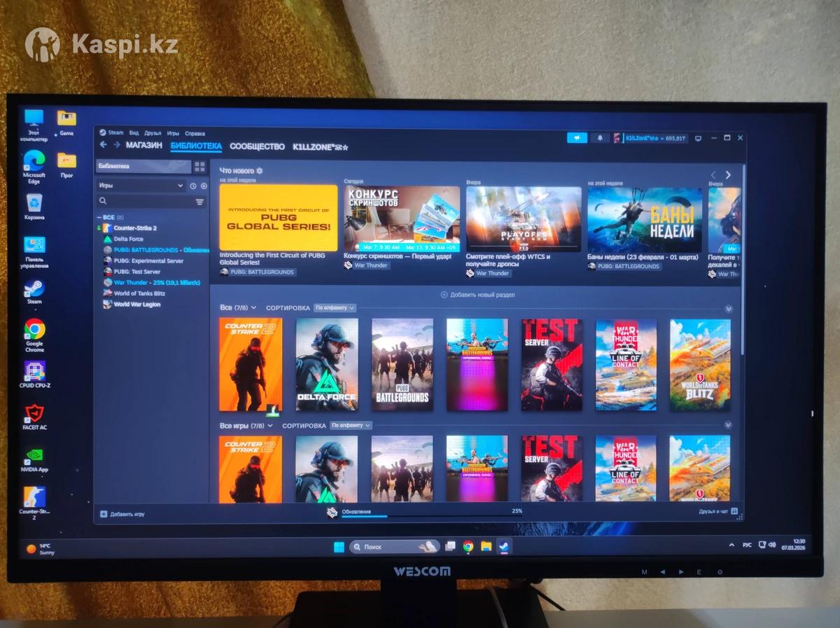
Task: Click the recent activity clock icon
Action: (x=193, y=186)
